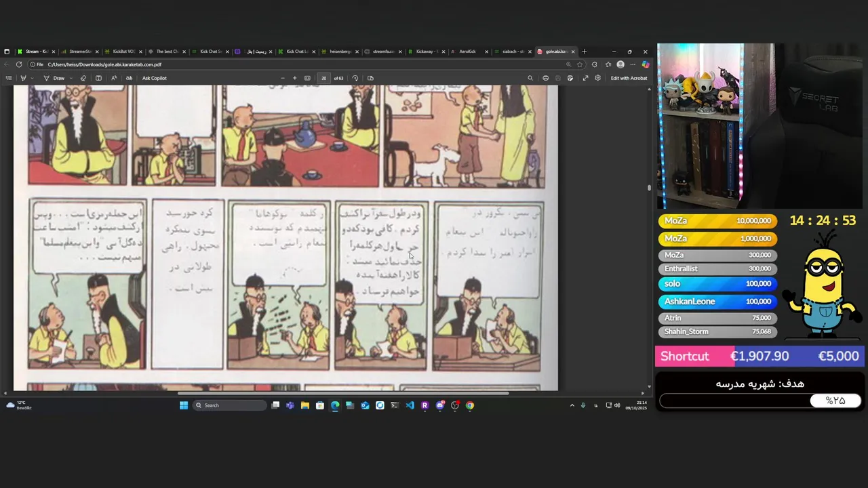Switch to the Stream - Kick tab

click(36, 52)
